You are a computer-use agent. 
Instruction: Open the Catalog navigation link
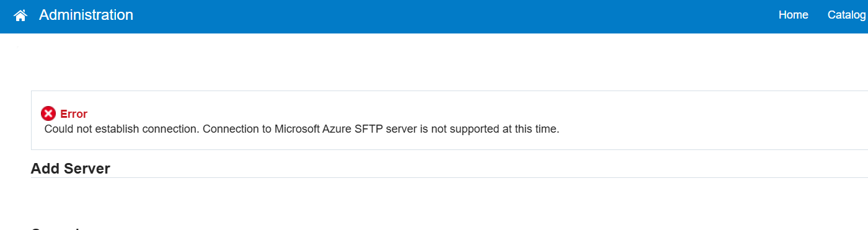click(846, 15)
